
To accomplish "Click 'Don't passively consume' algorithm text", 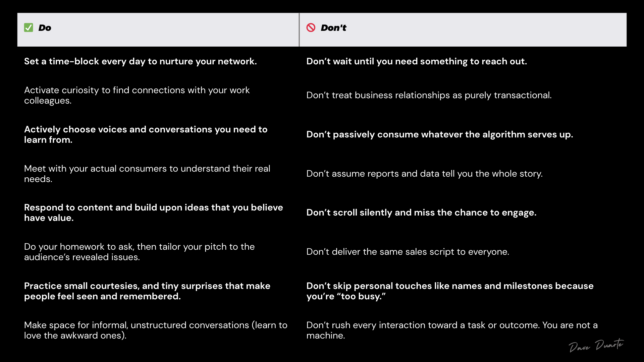I will [439, 134].
